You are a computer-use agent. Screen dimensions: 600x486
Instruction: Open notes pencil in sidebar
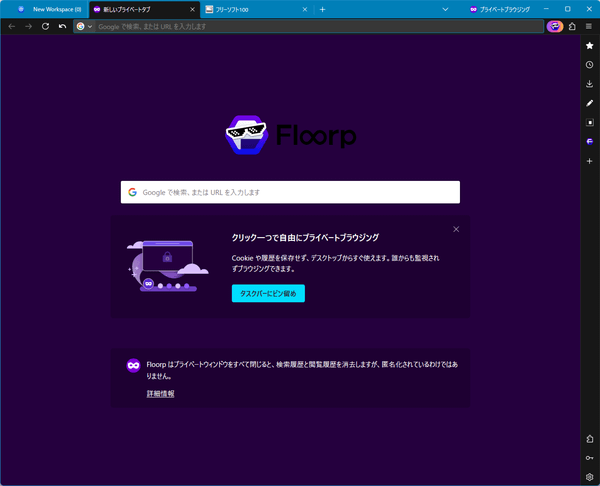(590, 103)
